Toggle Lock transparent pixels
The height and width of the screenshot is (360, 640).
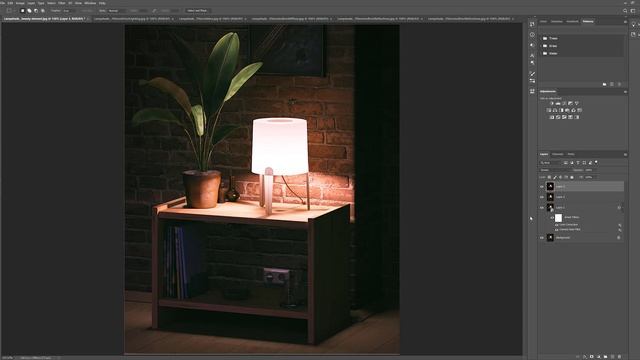(x=549, y=177)
